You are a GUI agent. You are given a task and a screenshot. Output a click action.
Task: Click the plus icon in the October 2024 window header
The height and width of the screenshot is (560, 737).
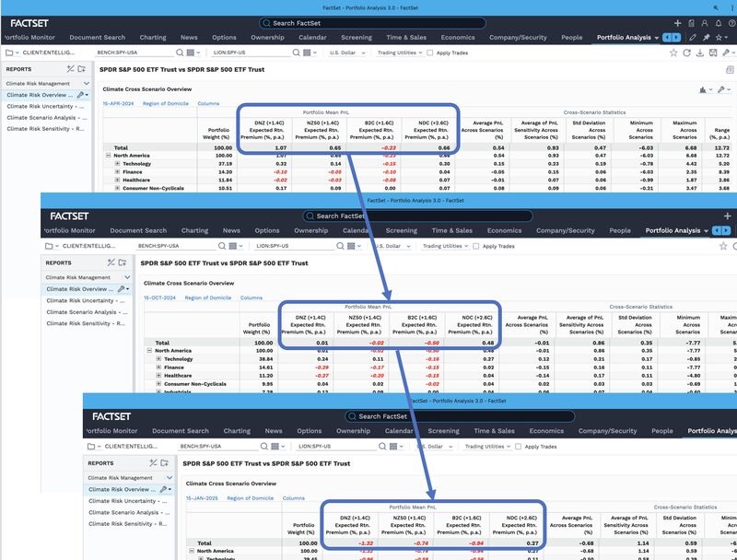728,216
